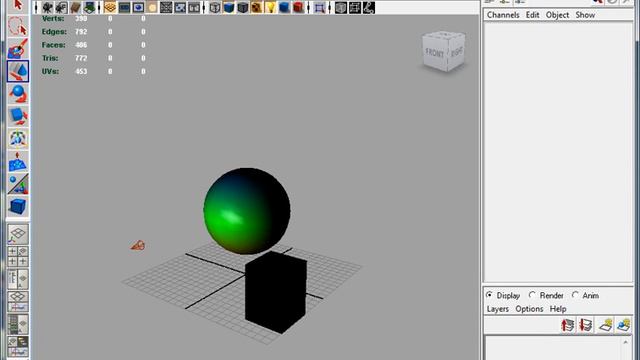This screenshot has height=360, width=640.
Task: Switch to single perspective view layout
Action: click(18, 234)
